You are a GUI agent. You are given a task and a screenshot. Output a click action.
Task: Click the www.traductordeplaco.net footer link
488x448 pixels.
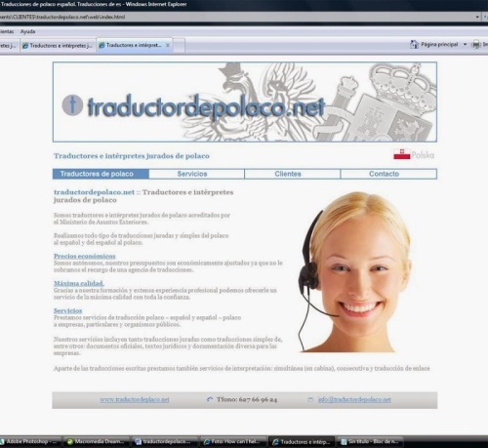tap(135, 399)
